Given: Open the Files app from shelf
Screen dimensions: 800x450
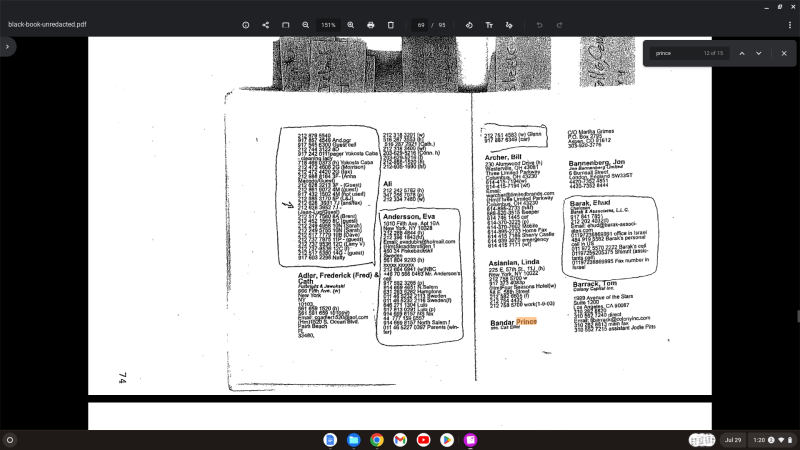Looking at the screenshot, I should tap(354, 440).
